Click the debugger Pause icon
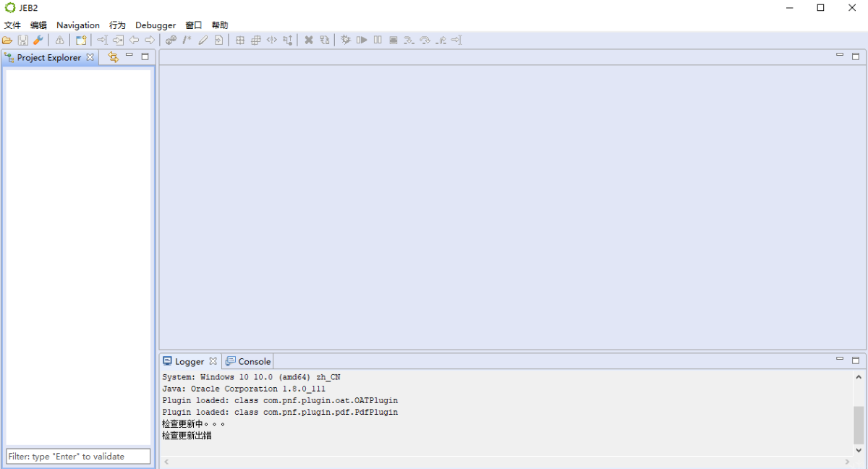 [x=378, y=41]
